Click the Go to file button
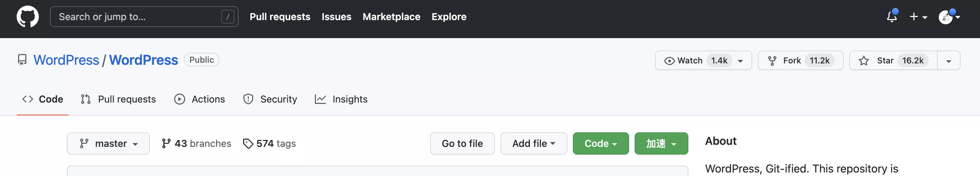980x176 pixels. [x=462, y=143]
